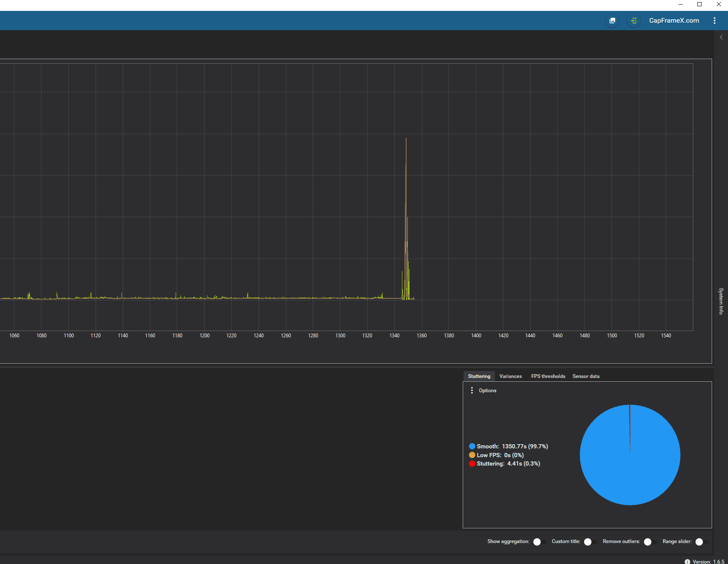
Task: Open the CapFrameX.com website link
Action: [x=674, y=21]
